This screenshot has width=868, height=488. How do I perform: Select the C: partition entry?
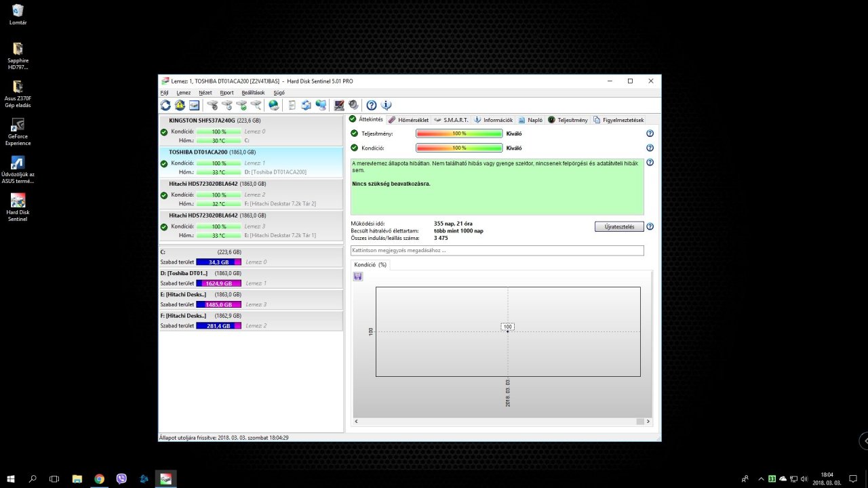251,257
